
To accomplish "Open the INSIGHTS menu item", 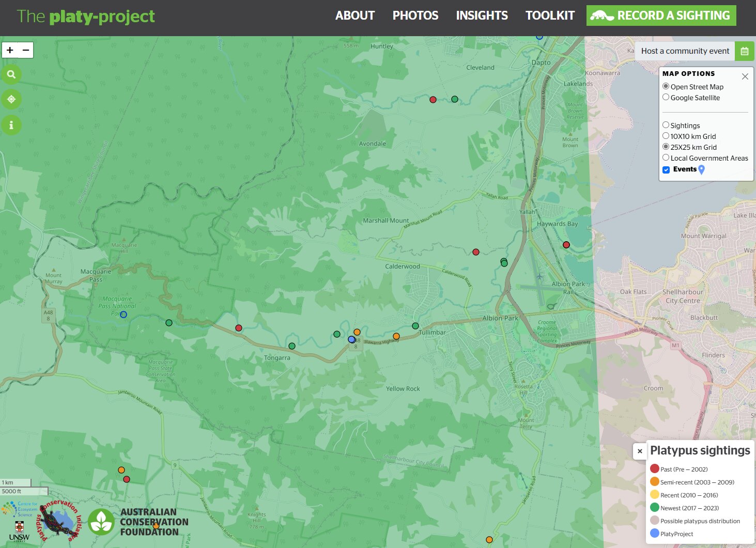I will pos(481,15).
